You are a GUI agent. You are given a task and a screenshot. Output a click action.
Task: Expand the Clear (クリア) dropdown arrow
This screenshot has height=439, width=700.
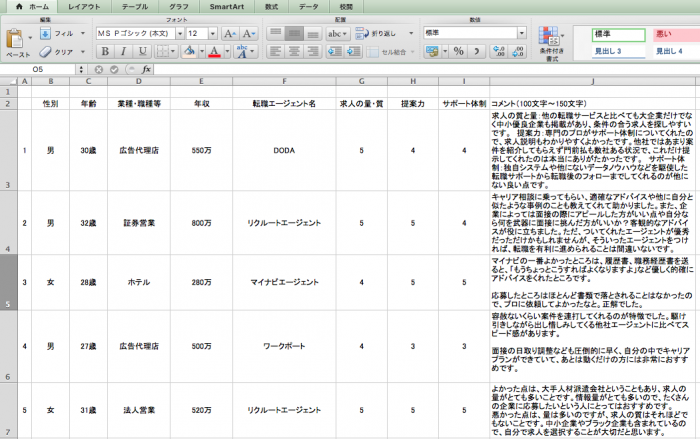coord(83,52)
